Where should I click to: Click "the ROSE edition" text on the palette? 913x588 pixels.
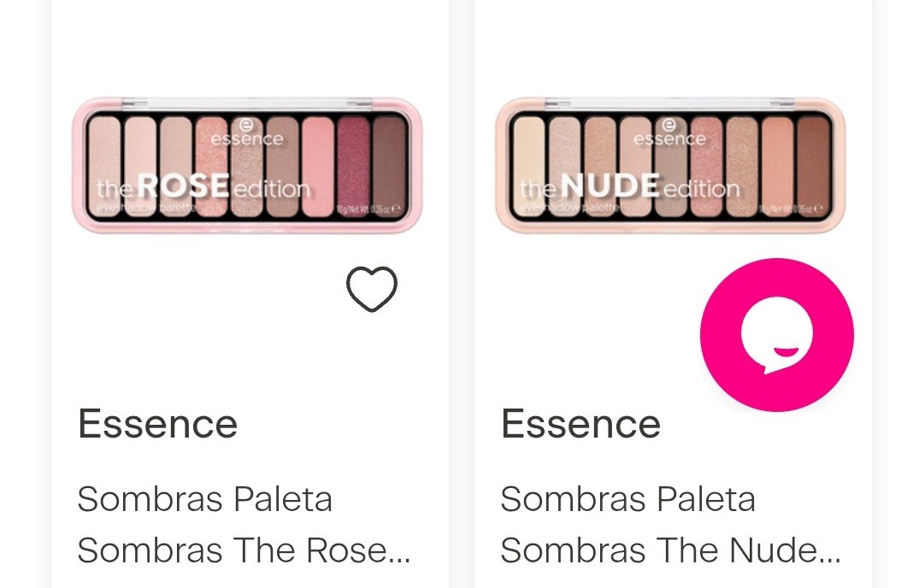(x=203, y=186)
